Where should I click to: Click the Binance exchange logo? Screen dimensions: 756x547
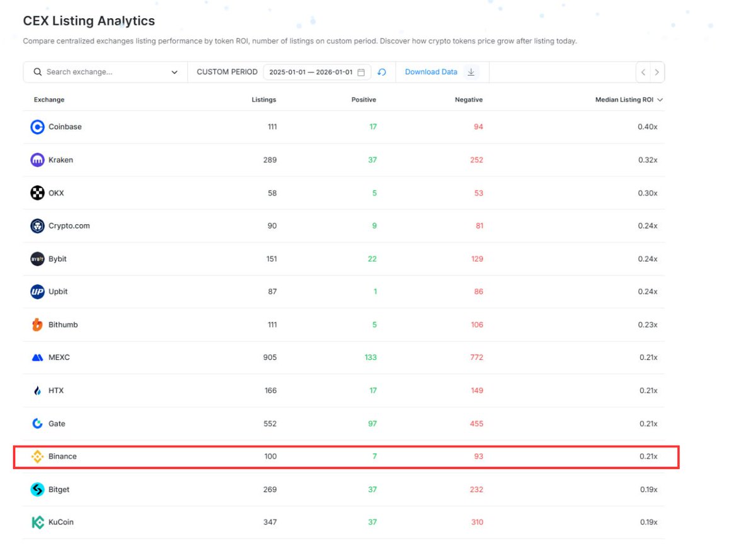coord(38,456)
